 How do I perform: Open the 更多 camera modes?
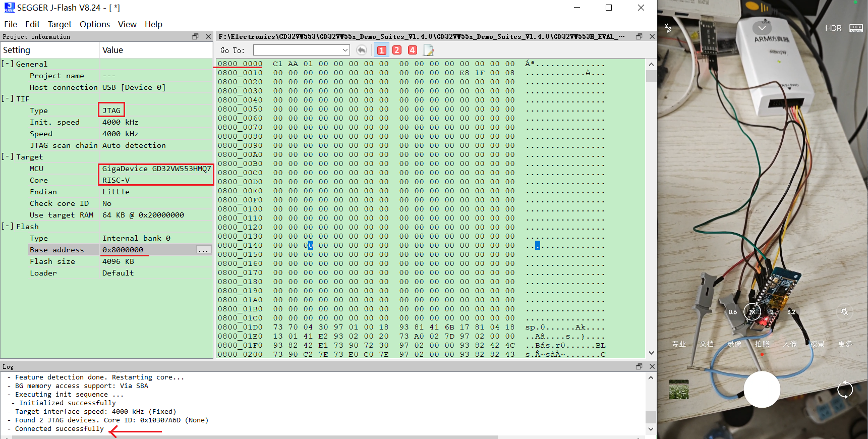tap(845, 344)
